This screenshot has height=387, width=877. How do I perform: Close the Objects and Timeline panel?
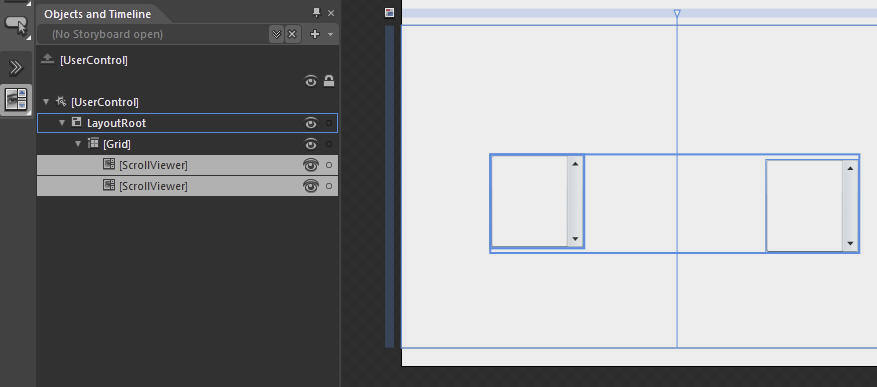click(x=331, y=13)
